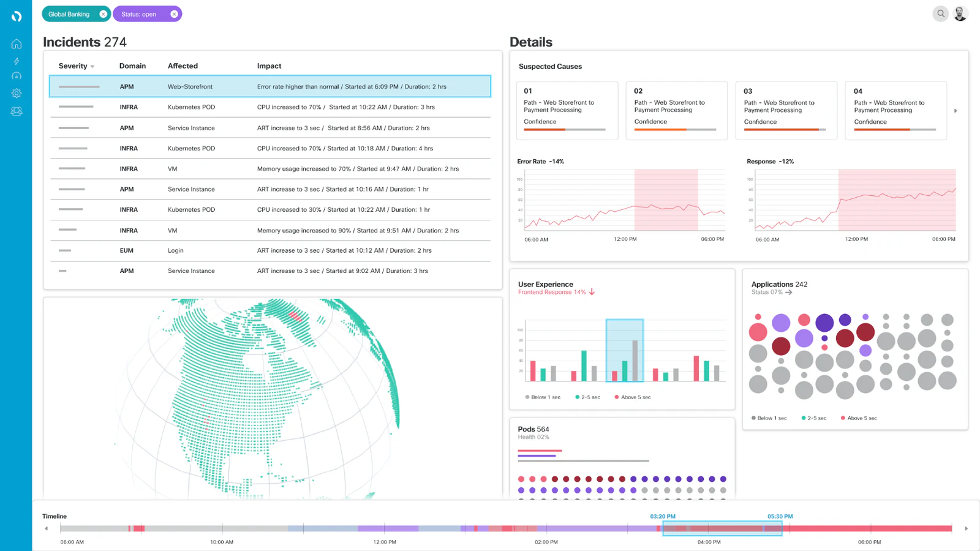Click the 03:20 PM timeline range start label
The width and height of the screenshot is (980, 551).
663,516
